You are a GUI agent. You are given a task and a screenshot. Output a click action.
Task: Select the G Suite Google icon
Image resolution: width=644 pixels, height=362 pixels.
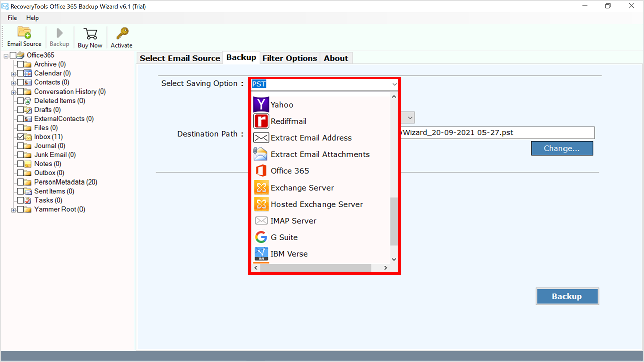[x=261, y=237]
